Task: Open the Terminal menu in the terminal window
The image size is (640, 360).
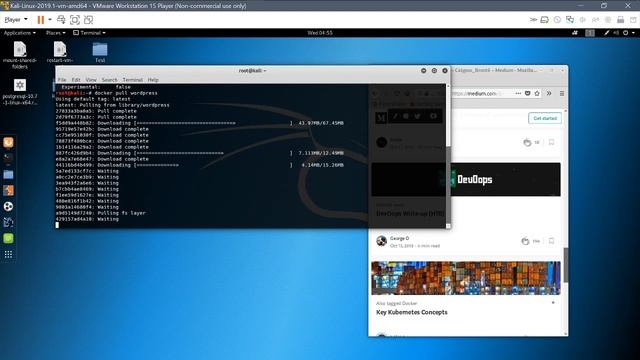Action: (132, 80)
